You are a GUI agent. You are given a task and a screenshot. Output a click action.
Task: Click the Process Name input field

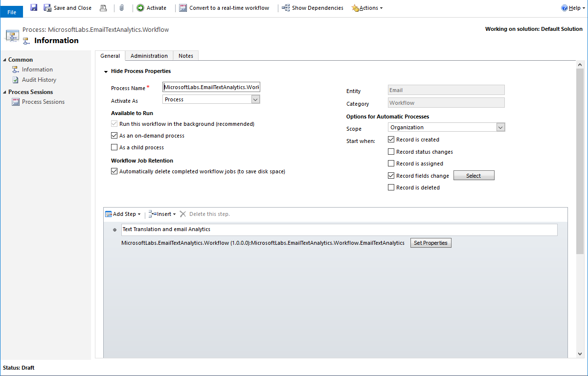click(x=211, y=87)
